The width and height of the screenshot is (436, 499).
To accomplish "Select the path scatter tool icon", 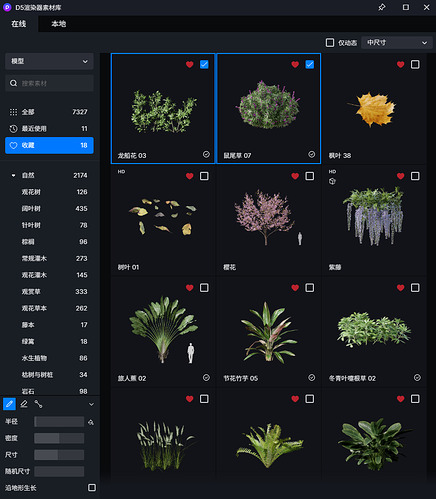I will (38, 404).
